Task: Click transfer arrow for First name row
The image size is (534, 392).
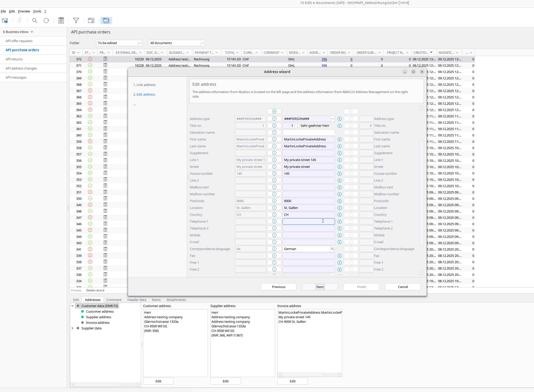Action: coord(274,139)
